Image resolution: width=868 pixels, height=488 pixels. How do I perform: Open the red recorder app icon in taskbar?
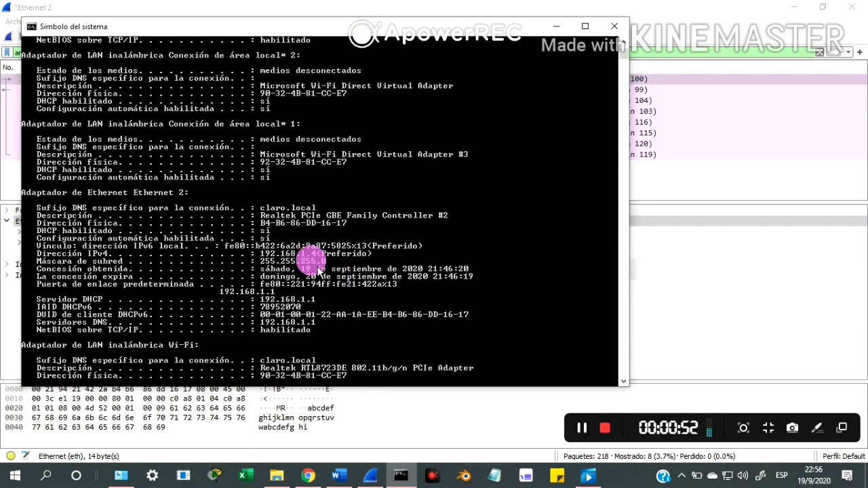click(433, 476)
